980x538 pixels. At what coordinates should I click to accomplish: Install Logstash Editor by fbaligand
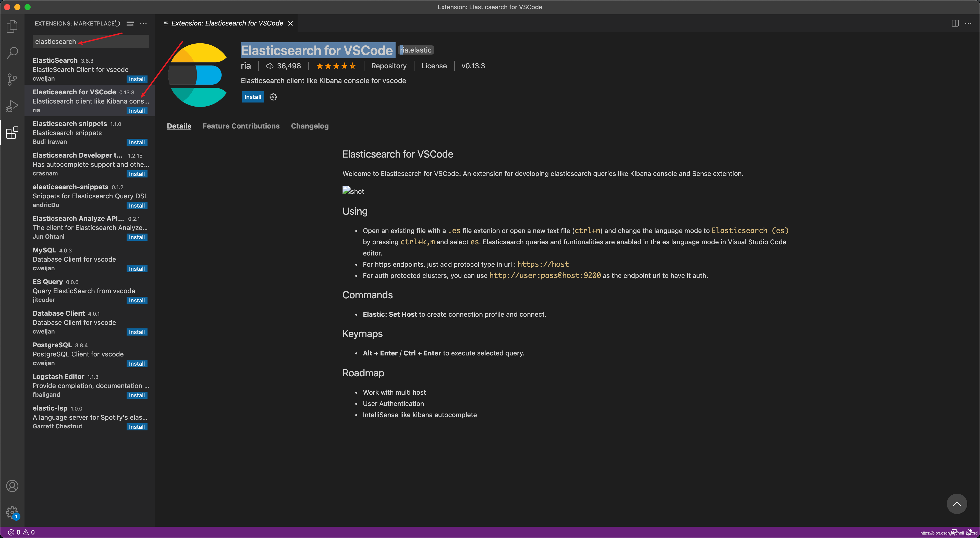click(137, 395)
